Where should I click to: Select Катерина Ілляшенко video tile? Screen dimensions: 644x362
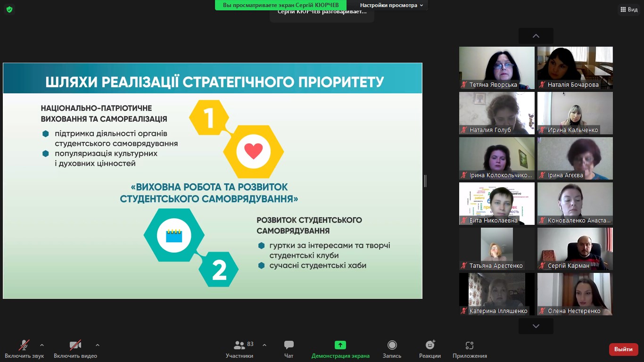pyautogui.click(x=497, y=294)
